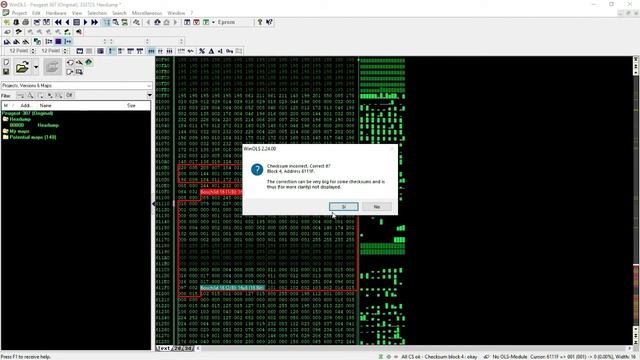Click the first 12 Point font size stepper
Image resolution: width=640 pixels, height=360 pixels.
33,51
